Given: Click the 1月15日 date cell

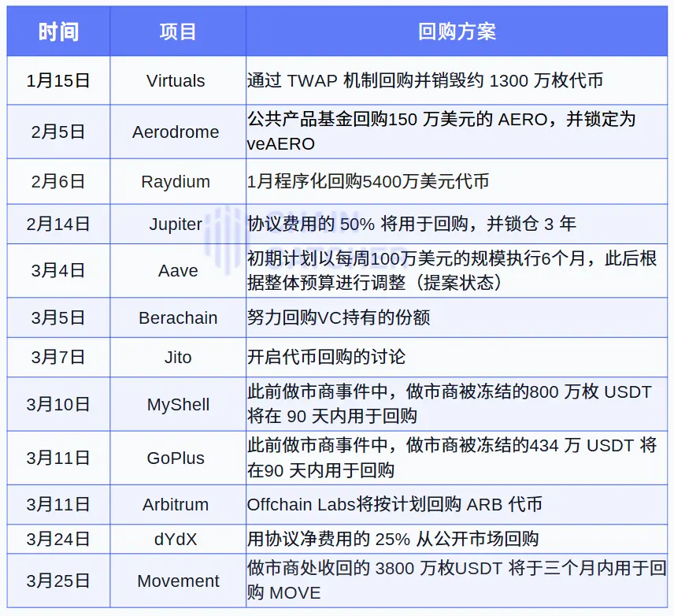Looking at the screenshot, I should tap(57, 80).
